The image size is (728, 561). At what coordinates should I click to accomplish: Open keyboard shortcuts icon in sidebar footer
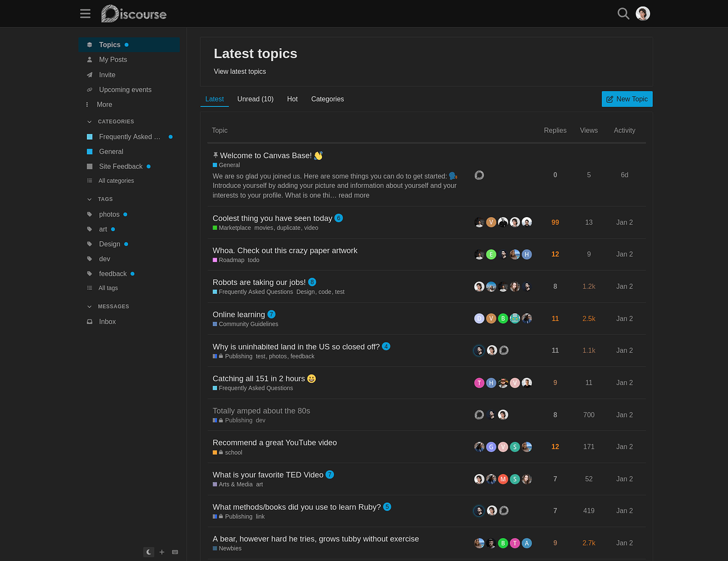coord(175,552)
